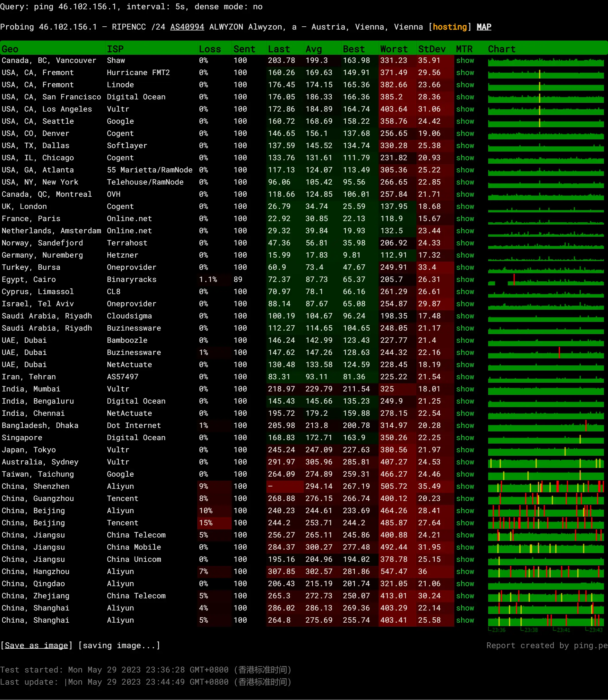Show MTR for Dubai Bamboozle
Screen dimensions: 608x700
tap(465, 340)
